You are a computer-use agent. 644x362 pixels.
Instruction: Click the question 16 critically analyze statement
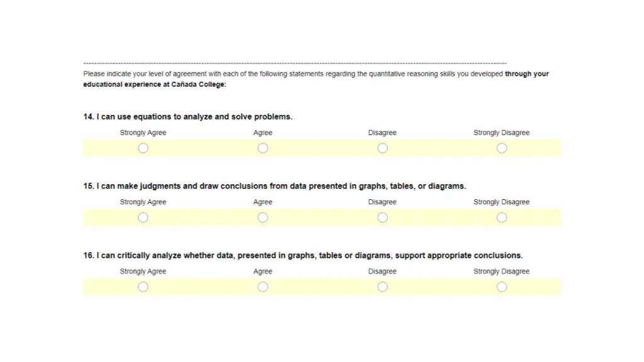[x=303, y=255]
